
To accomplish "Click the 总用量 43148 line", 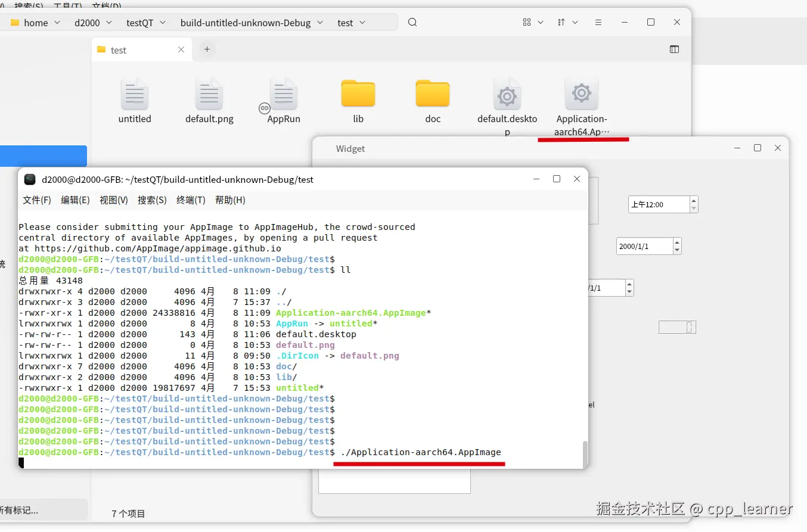I will [51, 281].
